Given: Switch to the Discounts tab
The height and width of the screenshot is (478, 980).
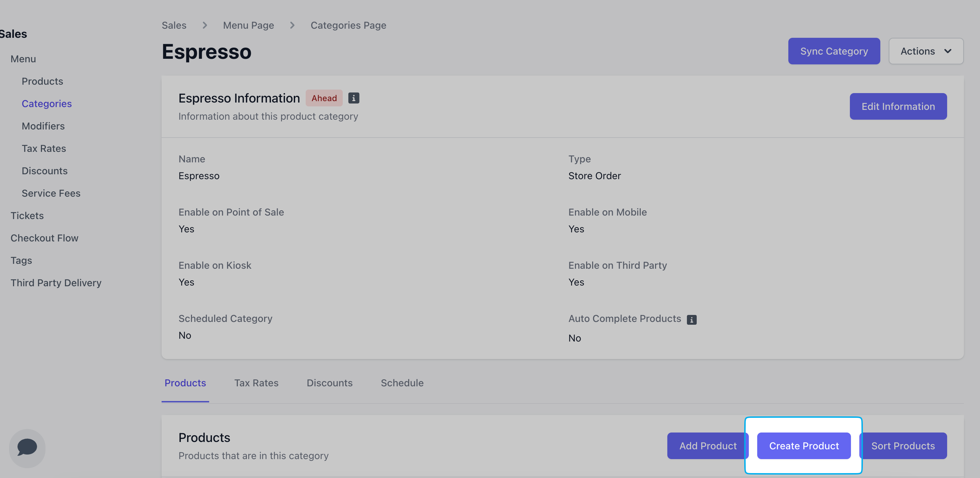Looking at the screenshot, I should click(x=329, y=383).
